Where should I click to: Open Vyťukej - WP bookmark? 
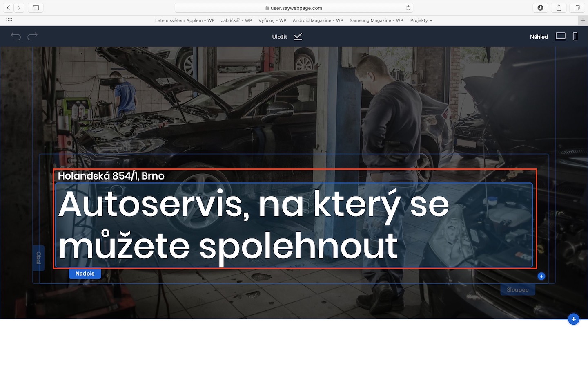tap(272, 20)
